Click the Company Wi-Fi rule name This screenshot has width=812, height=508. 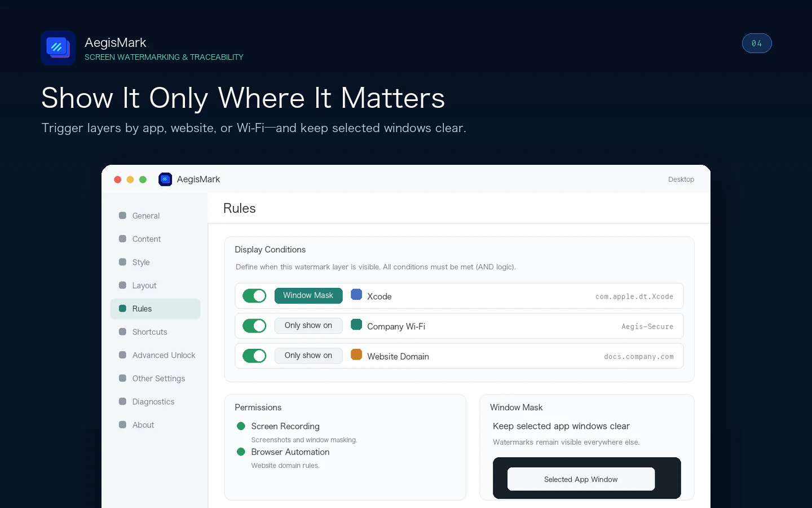tap(396, 326)
